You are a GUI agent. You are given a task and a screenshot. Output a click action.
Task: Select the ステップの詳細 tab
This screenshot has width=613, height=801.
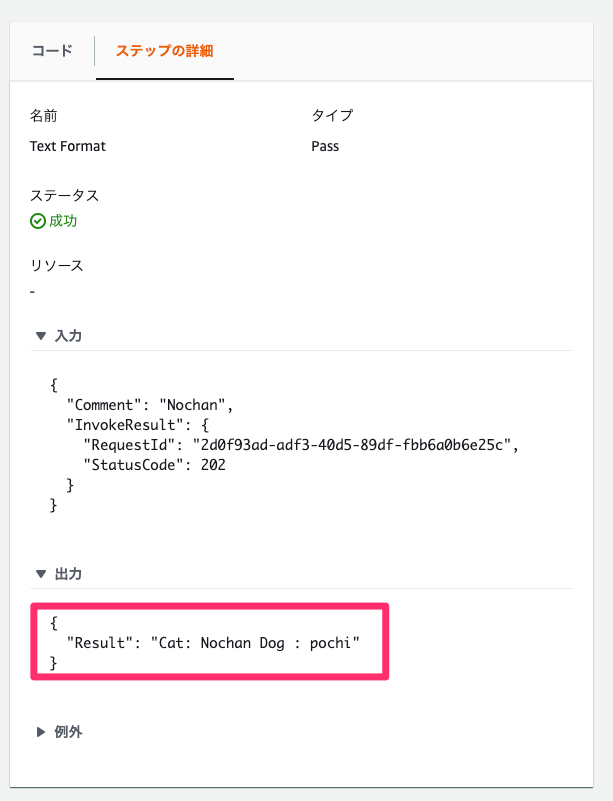tap(164, 51)
